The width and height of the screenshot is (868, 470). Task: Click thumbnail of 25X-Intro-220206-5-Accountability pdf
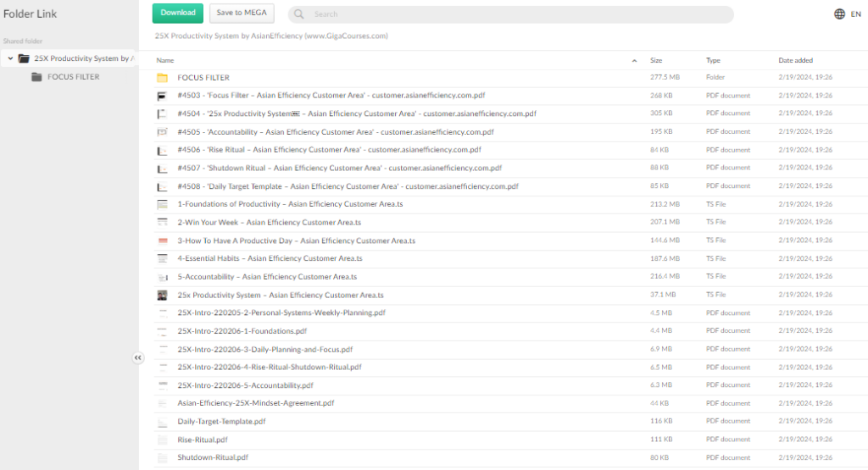[x=162, y=385]
